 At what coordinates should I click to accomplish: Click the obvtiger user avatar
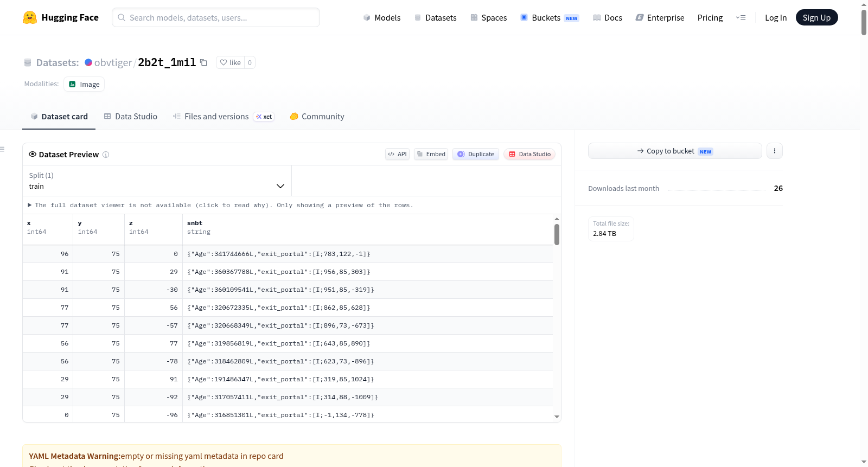point(88,62)
